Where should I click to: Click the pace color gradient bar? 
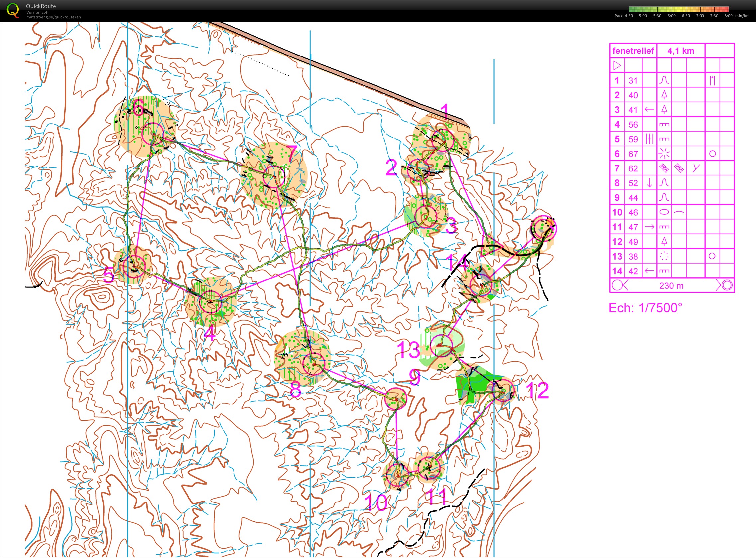679,9
